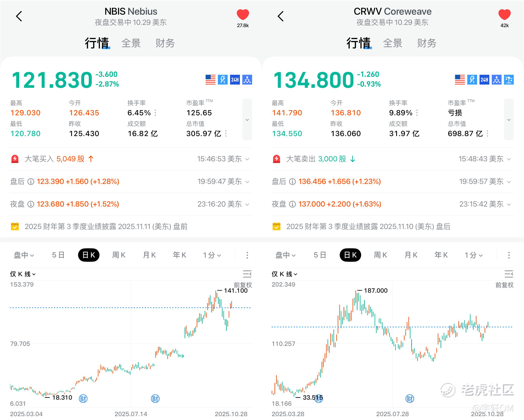Click the 24H trading icon for NBIS
The width and height of the screenshot is (524, 420).
pos(235,80)
